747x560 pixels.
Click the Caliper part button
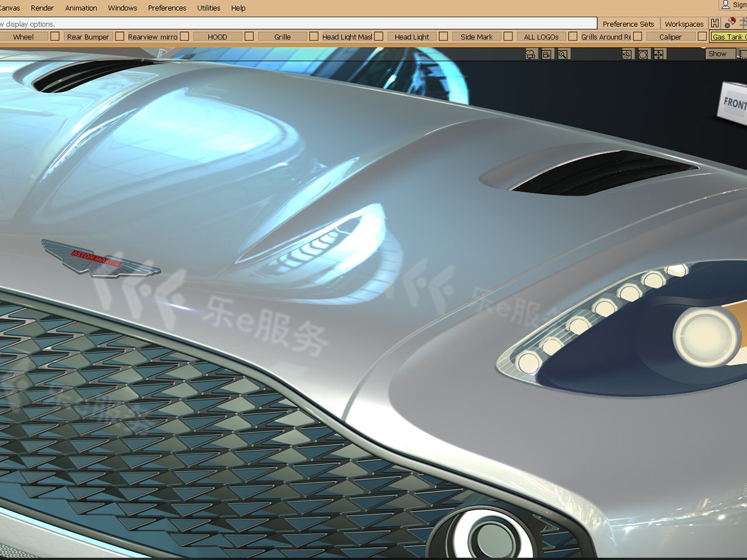tap(671, 36)
